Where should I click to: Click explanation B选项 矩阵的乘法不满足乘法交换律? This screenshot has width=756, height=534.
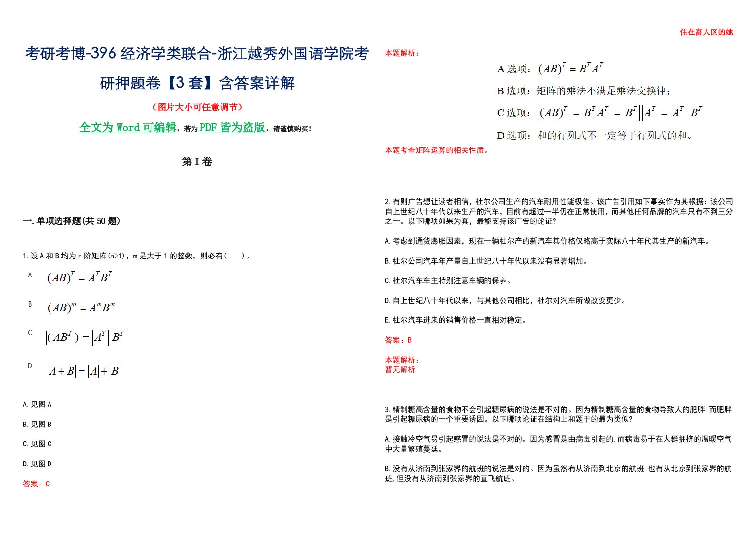click(584, 90)
